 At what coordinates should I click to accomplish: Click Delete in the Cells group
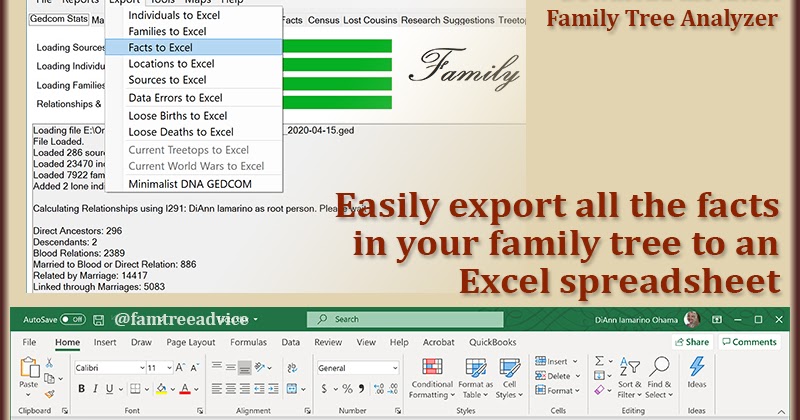[558, 376]
